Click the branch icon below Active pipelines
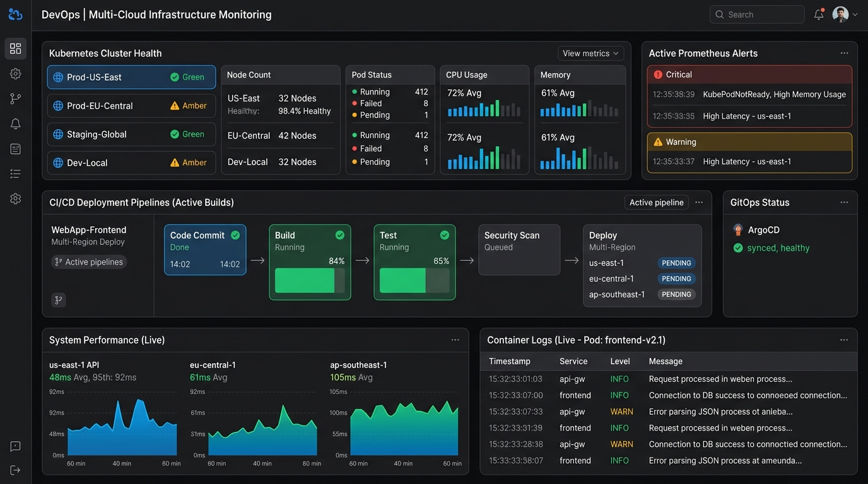This screenshot has height=484, width=868. [59, 300]
